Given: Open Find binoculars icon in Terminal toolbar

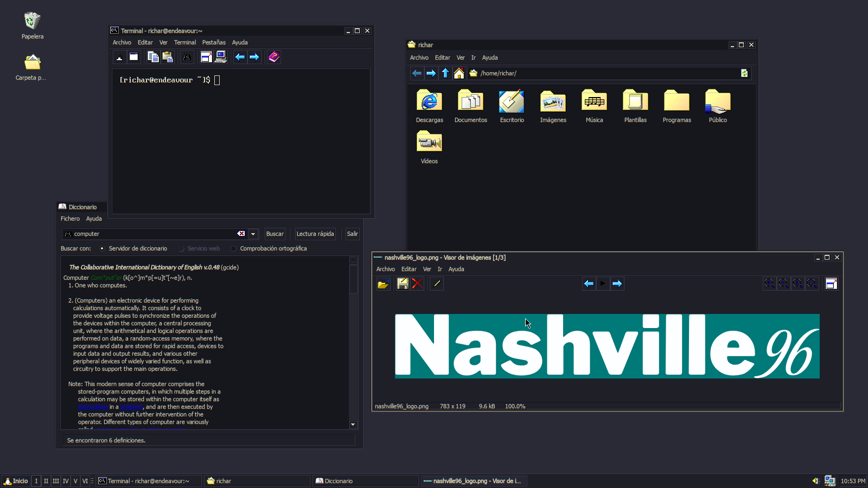Looking at the screenshot, I should point(187,57).
